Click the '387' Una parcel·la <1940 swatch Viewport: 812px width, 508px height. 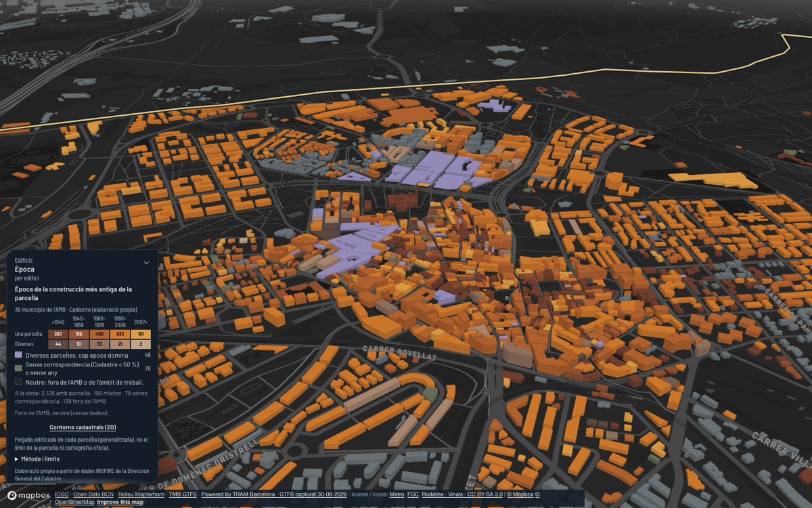[58, 334]
